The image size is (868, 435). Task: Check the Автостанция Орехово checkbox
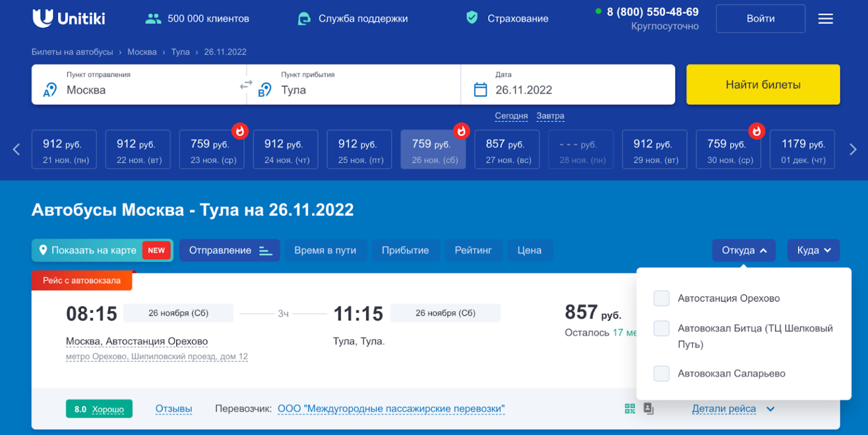pos(661,298)
